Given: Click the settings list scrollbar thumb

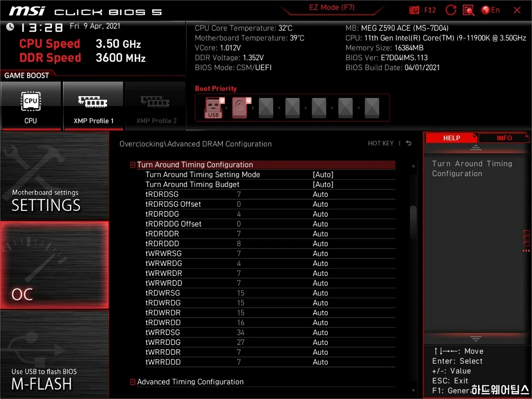Looking at the screenshot, I should [413, 222].
